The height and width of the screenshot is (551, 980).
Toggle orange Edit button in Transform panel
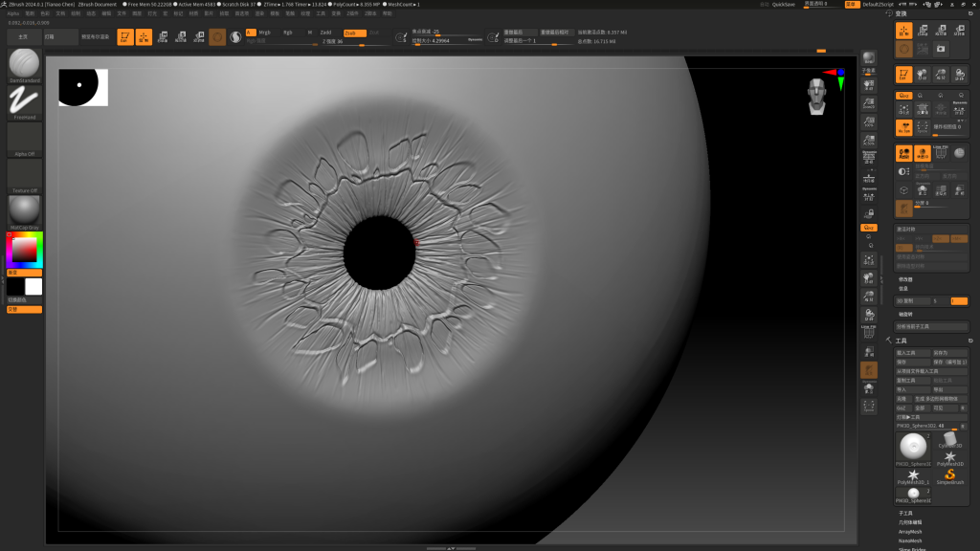tap(903, 75)
